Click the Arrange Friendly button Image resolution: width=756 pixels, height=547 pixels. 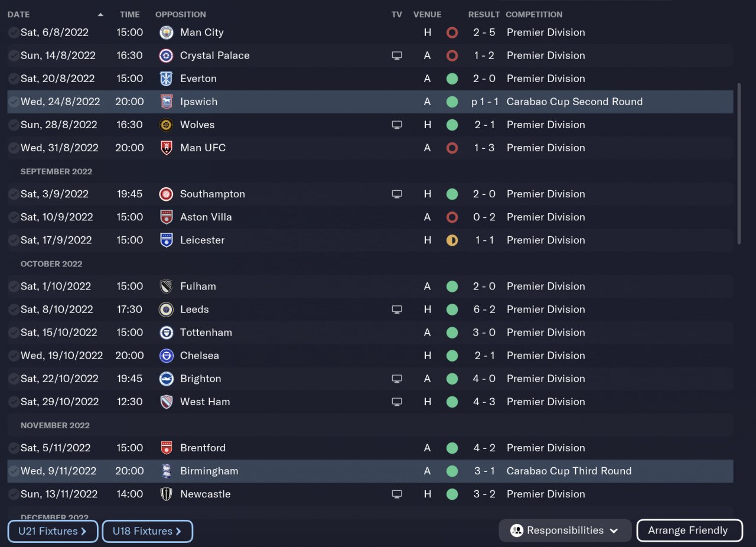(689, 530)
